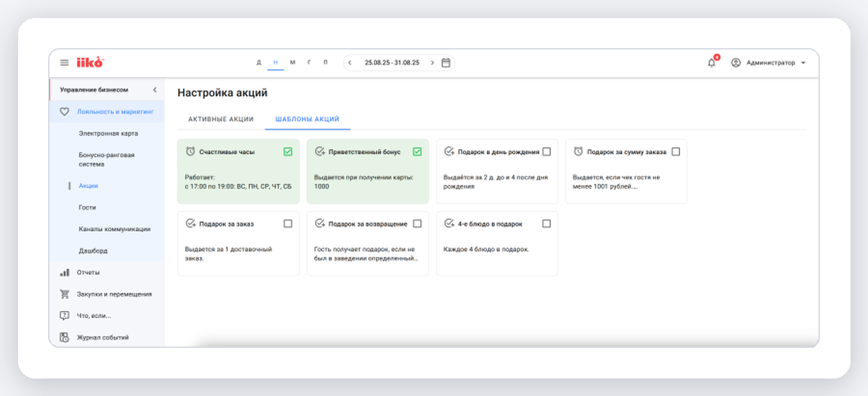
Task: Open the Акции sidebar item
Action: point(88,186)
